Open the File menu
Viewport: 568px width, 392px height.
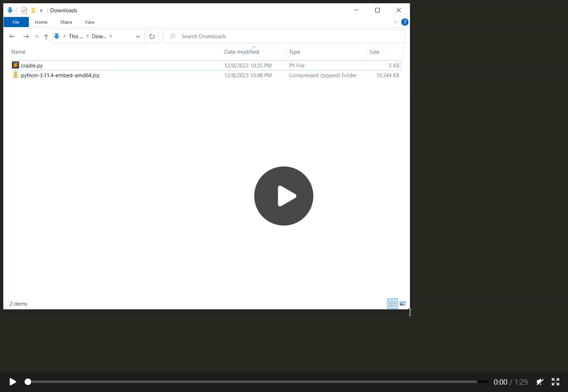(16, 22)
